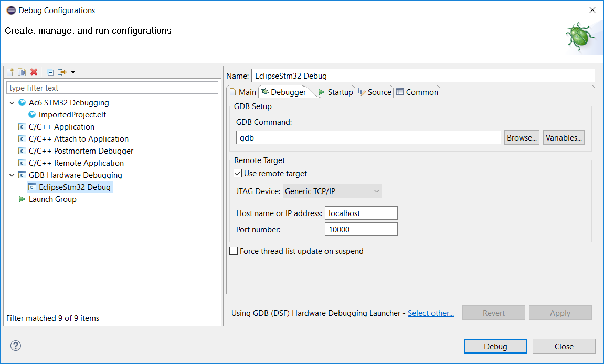Select C/C++ Application configuration type
The image size is (604, 364).
point(61,127)
